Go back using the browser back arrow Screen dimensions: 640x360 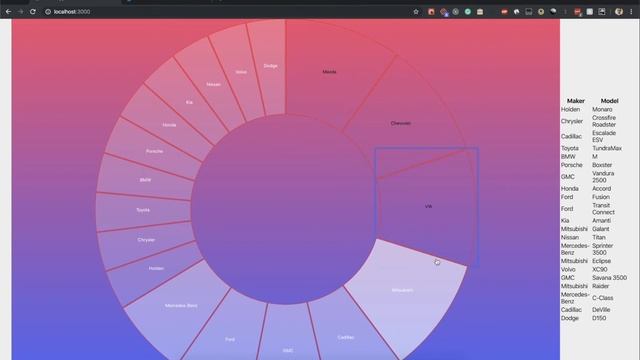[9, 12]
